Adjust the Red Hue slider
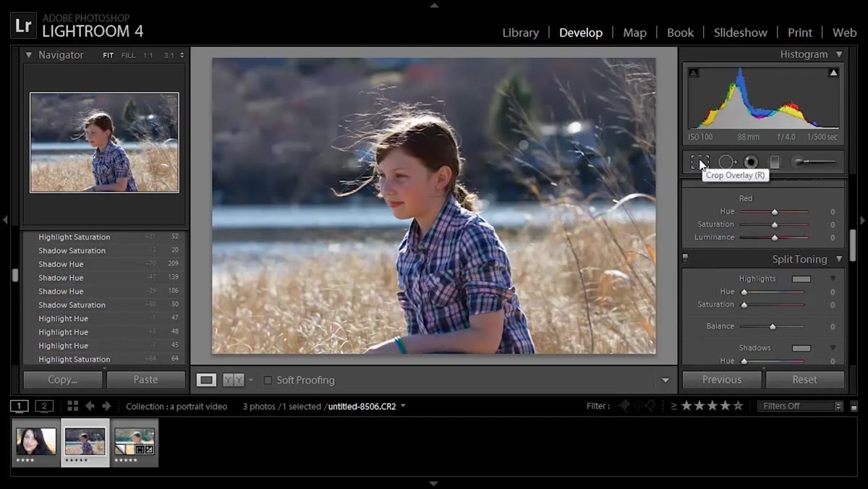The width and height of the screenshot is (868, 489). point(774,212)
